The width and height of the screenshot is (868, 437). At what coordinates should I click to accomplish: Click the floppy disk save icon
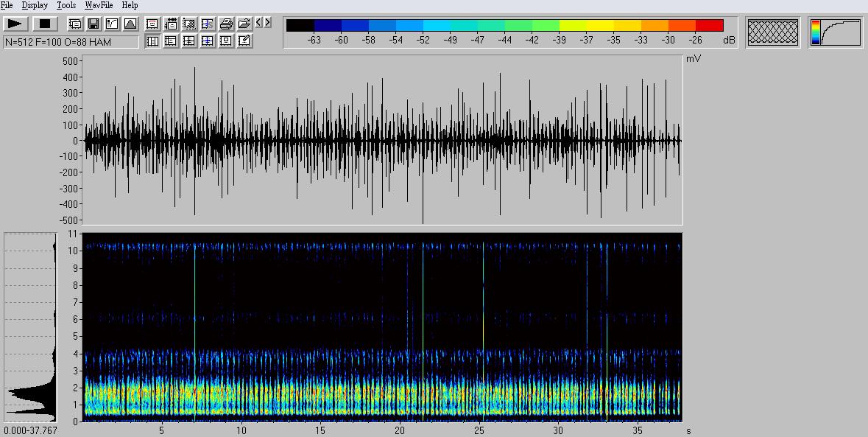(x=93, y=24)
